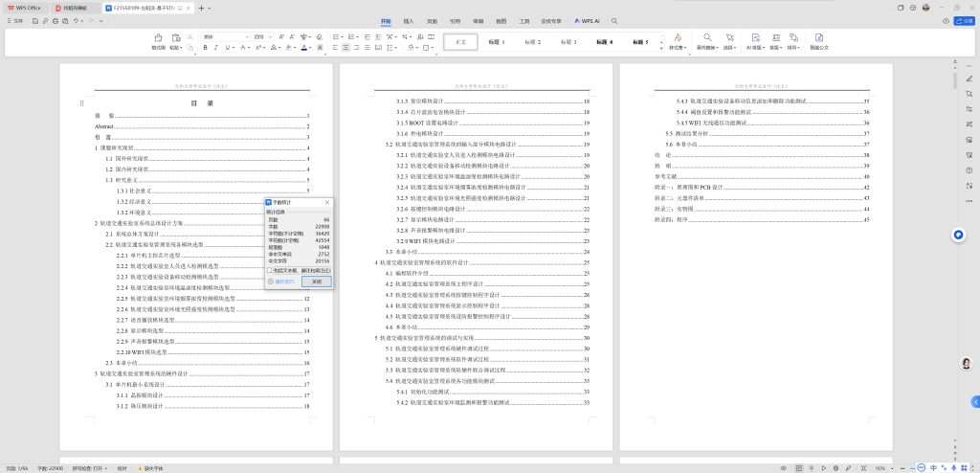Open the Styles (样式集) icon
Screen dimensions: 980x473
pos(677,40)
